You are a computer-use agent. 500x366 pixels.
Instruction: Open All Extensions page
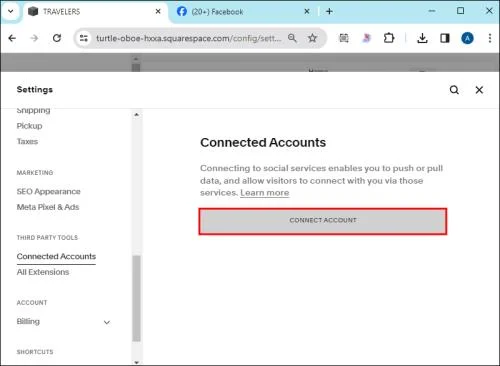[x=43, y=272]
